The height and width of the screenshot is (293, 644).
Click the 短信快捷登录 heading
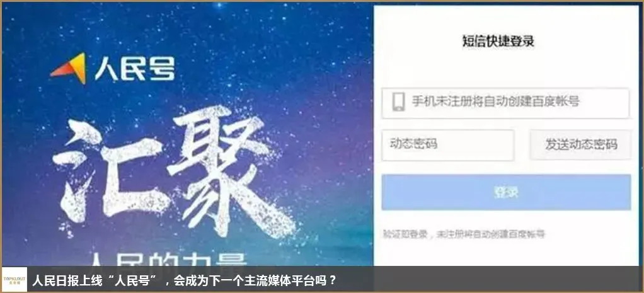(498, 42)
